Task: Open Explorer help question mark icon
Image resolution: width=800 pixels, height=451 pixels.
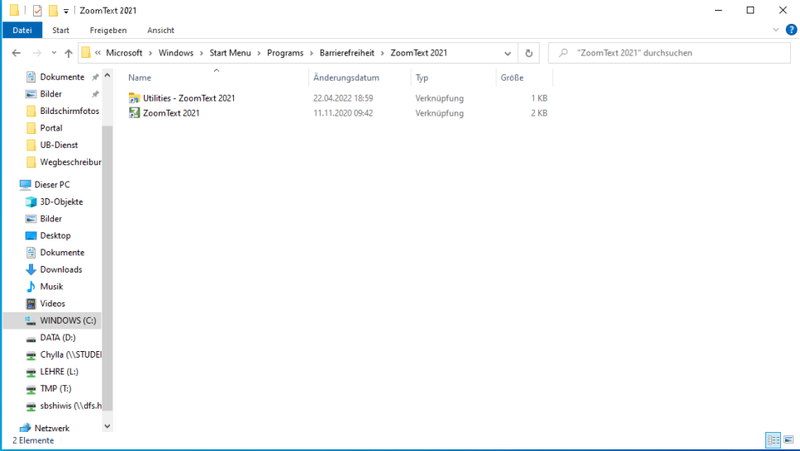Action: coord(791,30)
